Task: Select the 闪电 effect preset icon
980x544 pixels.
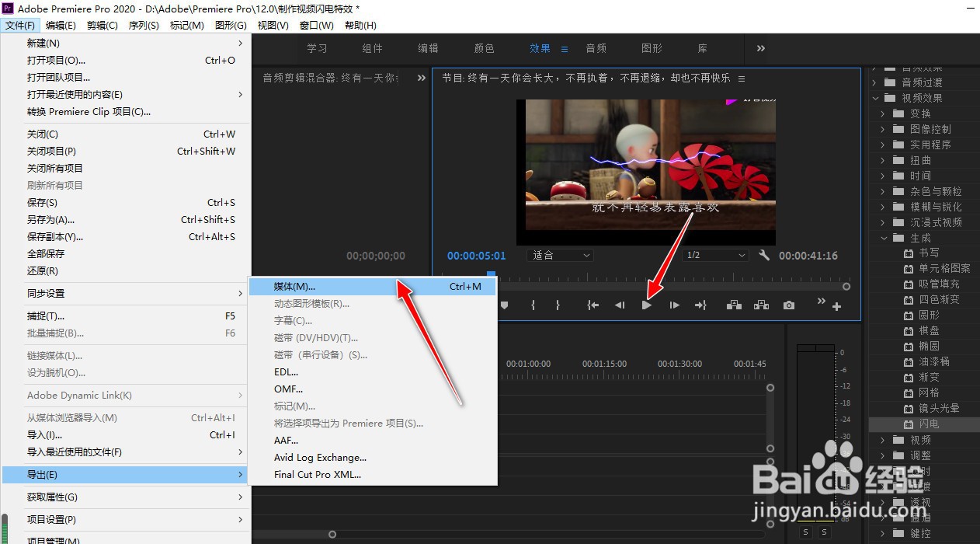Action: coord(909,424)
